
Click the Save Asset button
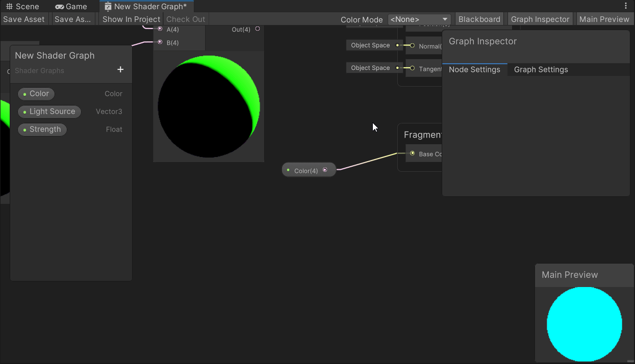(x=24, y=19)
